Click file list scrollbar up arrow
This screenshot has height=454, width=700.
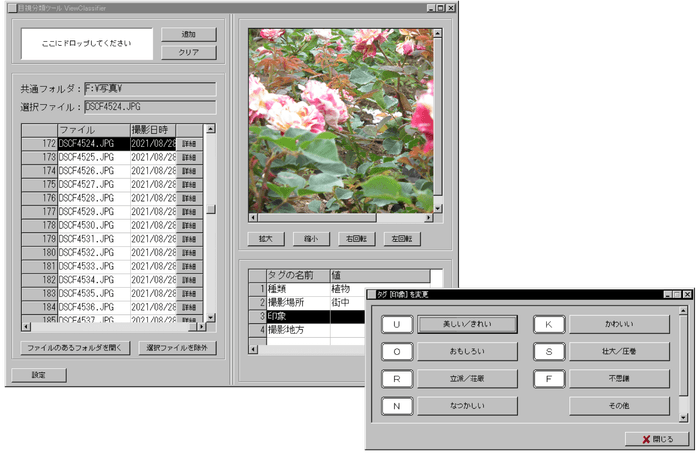210,129
